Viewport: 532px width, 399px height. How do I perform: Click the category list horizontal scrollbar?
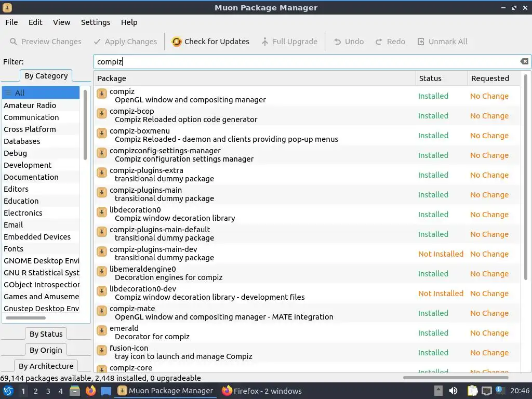26,318
